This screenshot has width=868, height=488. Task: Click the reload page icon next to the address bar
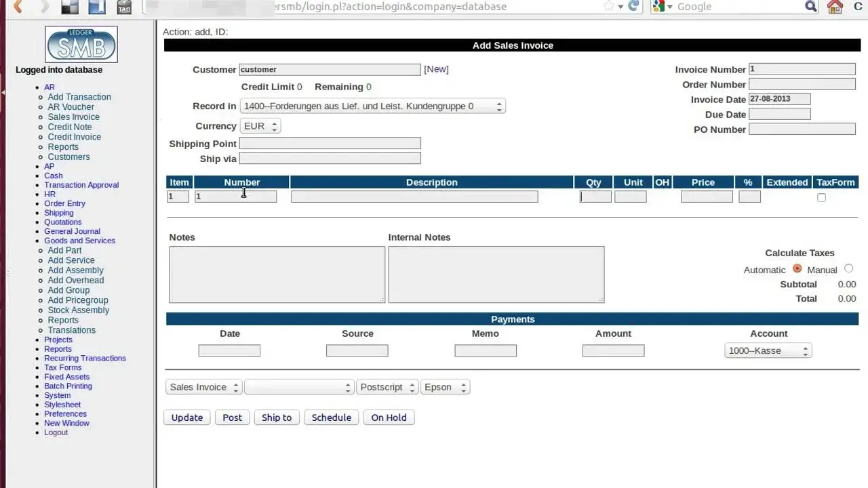[633, 6]
